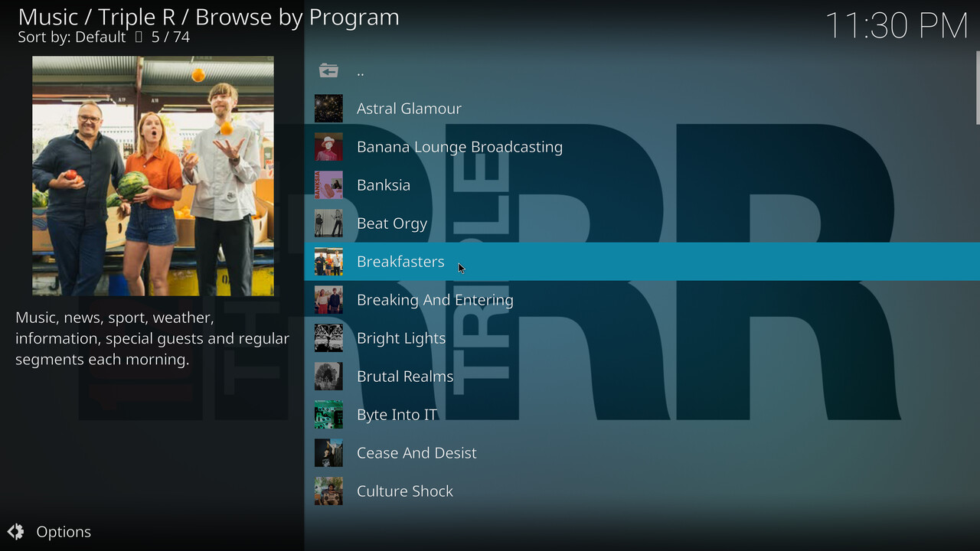Click the list scrollbar at right edge

[x=977, y=88]
